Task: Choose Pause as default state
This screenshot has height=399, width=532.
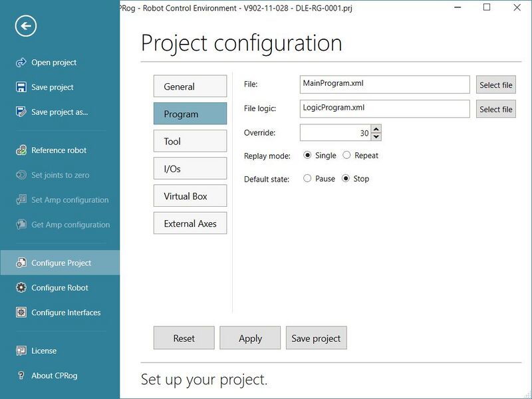Action: [x=307, y=179]
